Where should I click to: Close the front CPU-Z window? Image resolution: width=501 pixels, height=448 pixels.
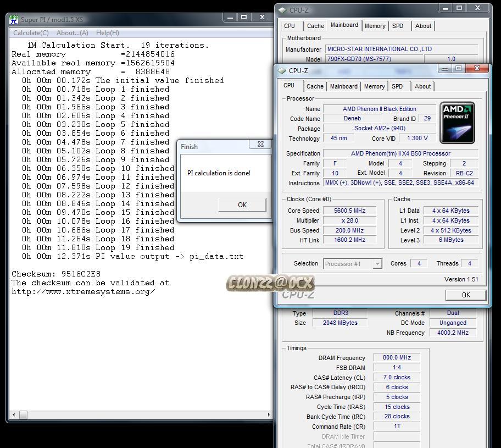point(477,68)
